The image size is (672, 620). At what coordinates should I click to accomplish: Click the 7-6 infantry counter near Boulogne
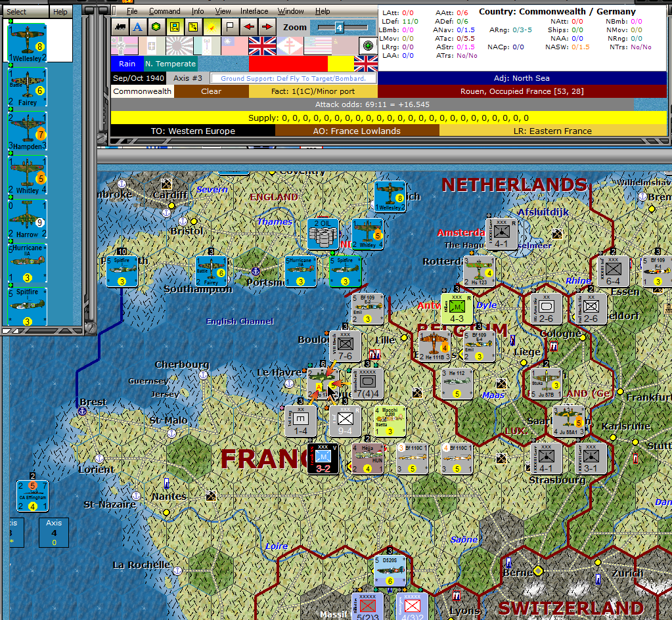(x=345, y=346)
